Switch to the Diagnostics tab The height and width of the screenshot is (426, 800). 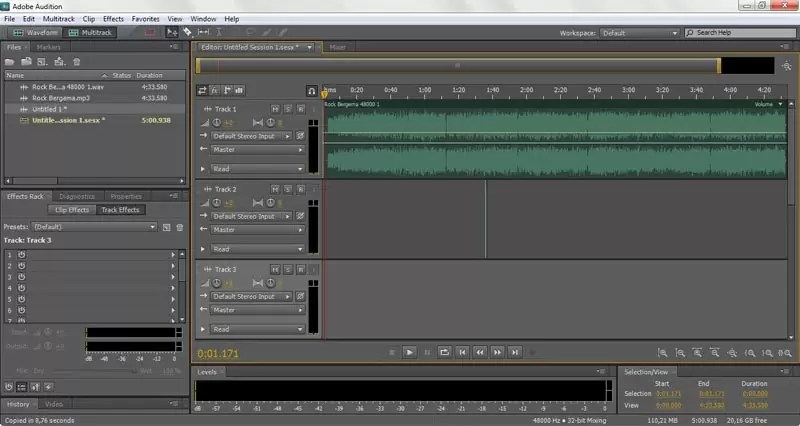point(77,196)
